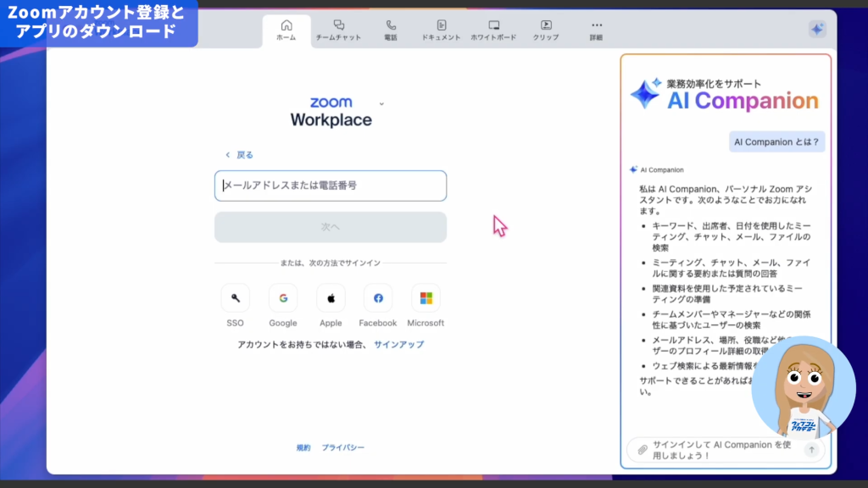Click the attachment paperclip in AI Companion
The image size is (868, 488).
click(643, 450)
